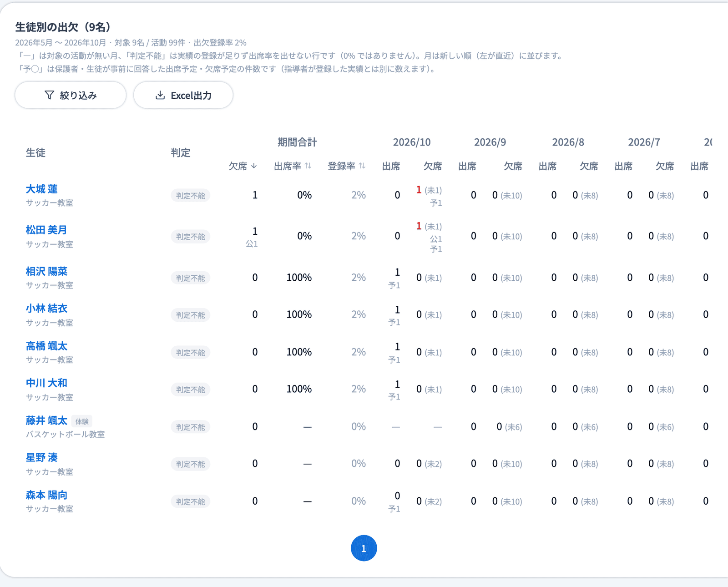Click the 期間合計 group header
Image resolution: width=728 pixels, height=587 pixels.
(297, 142)
